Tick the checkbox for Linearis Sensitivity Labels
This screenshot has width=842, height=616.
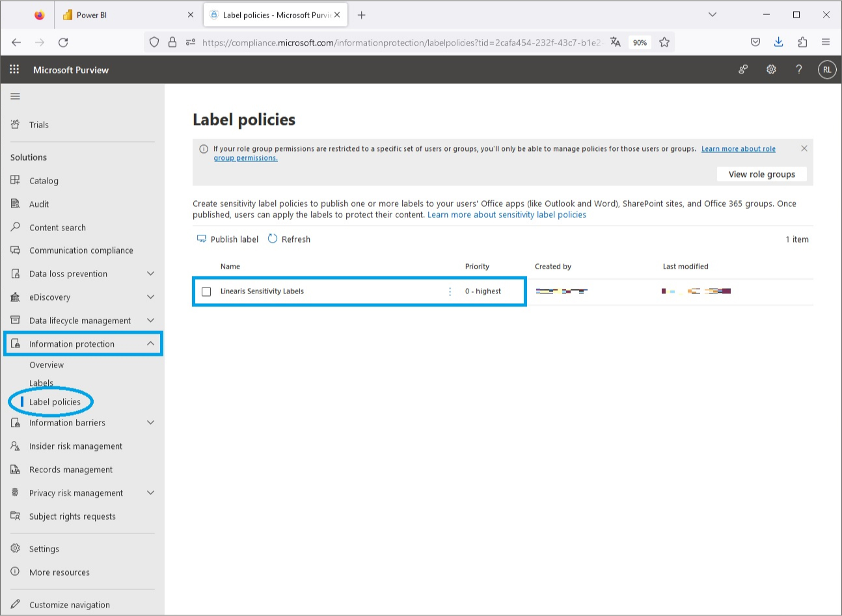click(x=206, y=291)
